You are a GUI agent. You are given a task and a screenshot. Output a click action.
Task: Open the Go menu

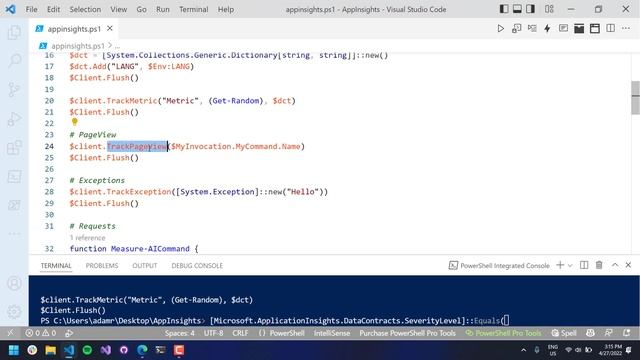pos(141,9)
